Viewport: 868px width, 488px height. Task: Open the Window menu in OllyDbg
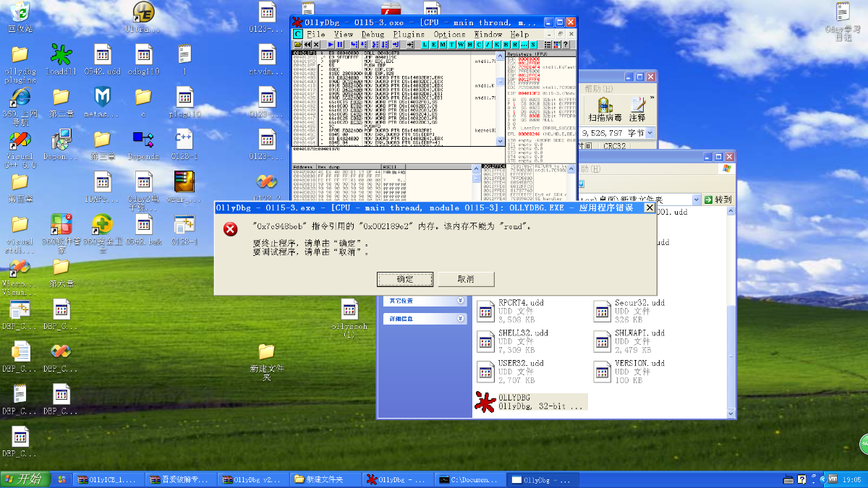[x=488, y=34]
